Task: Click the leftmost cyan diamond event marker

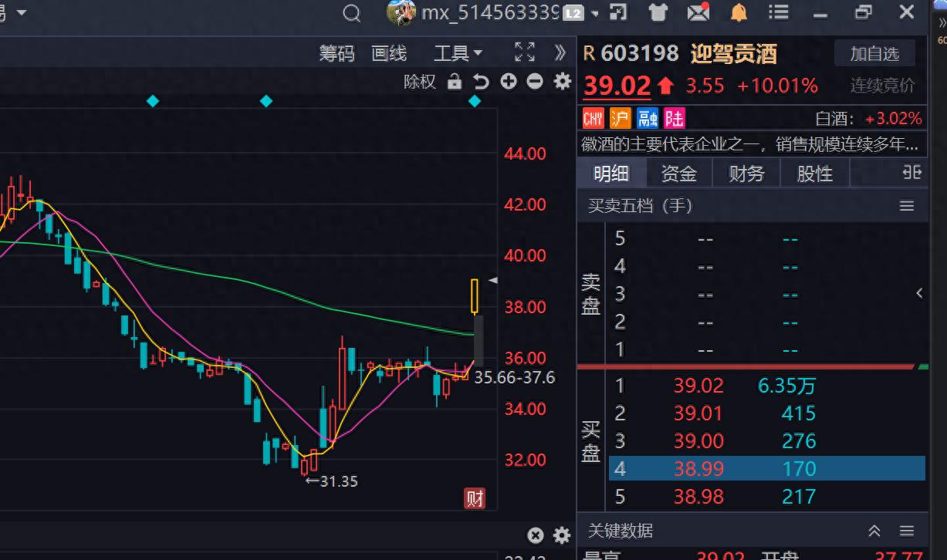Action: tap(153, 101)
